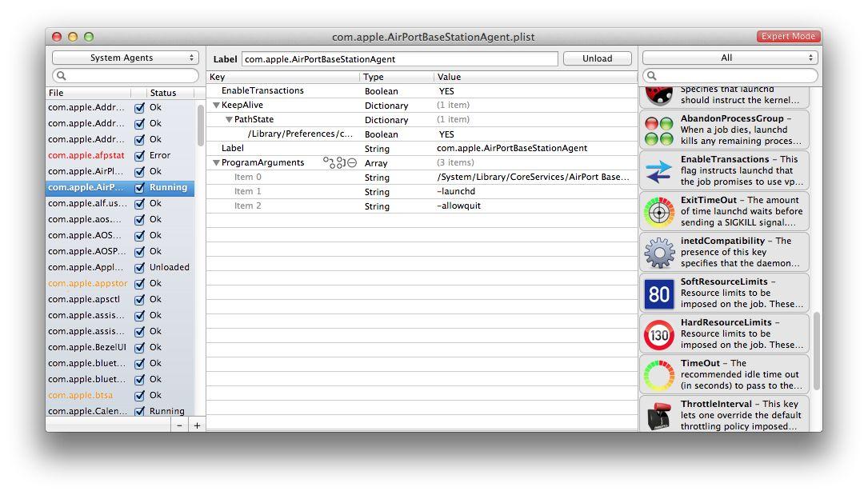Open the System Agents dropdown
Screen dimensions: 868x495
125,58
